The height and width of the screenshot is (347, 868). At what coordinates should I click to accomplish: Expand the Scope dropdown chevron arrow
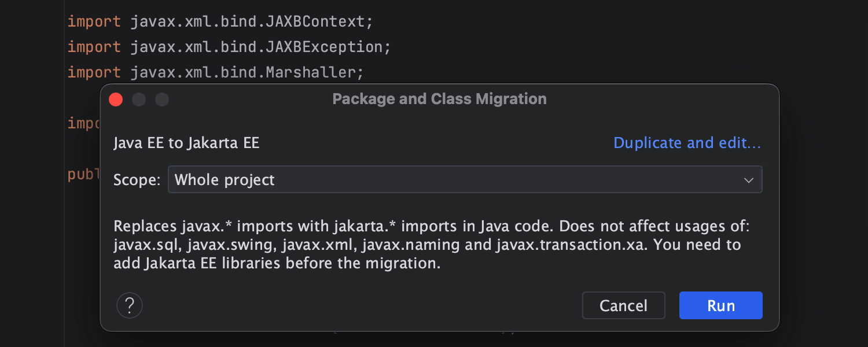(x=749, y=180)
